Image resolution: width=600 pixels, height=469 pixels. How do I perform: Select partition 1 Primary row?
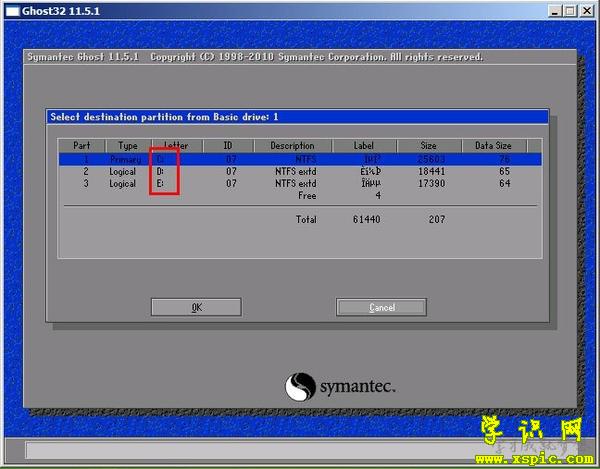click(x=300, y=159)
